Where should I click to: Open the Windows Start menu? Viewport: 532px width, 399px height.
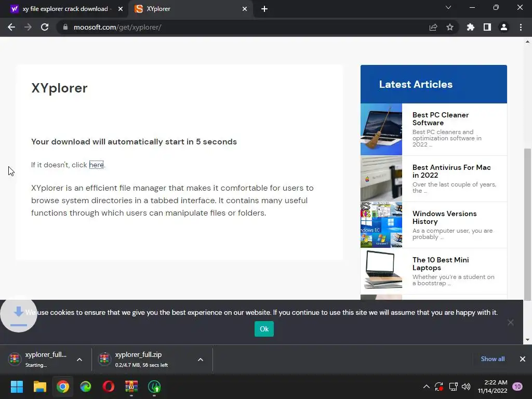tap(17, 387)
